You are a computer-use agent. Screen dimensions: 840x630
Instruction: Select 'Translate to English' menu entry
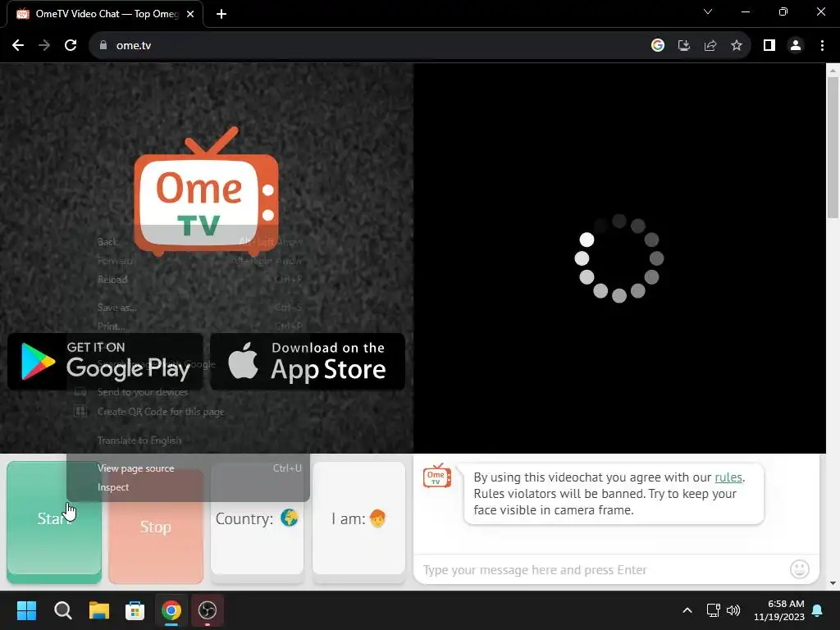pos(188,441)
